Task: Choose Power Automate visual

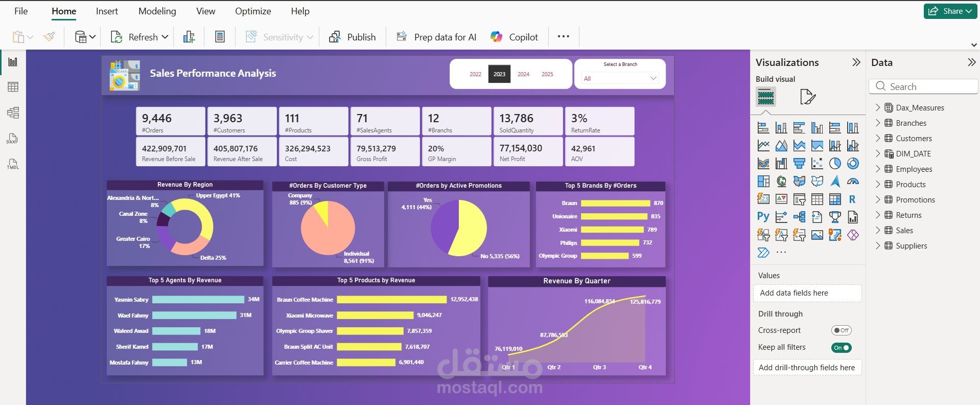Action: [x=763, y=253]
